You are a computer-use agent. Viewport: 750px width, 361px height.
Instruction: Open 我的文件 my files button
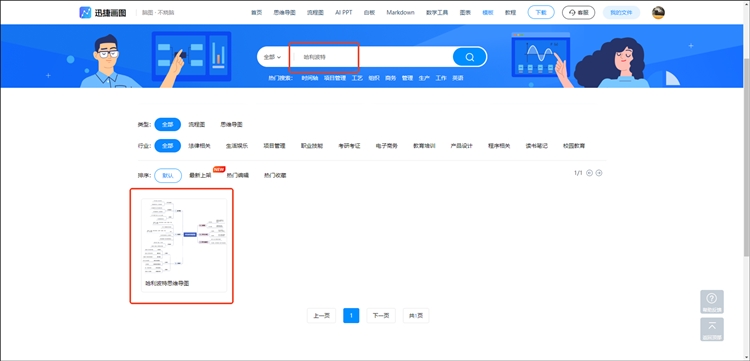point(621,13)
